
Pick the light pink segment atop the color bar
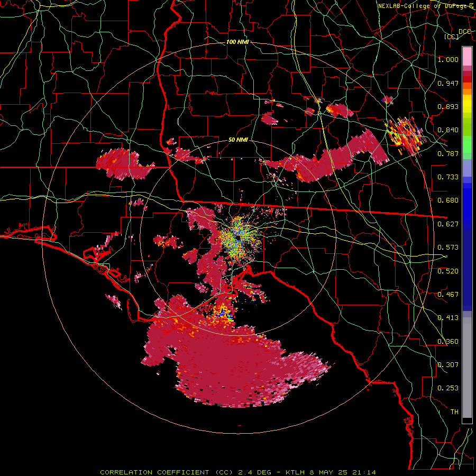pyautogui.click(x=467, y=56)
